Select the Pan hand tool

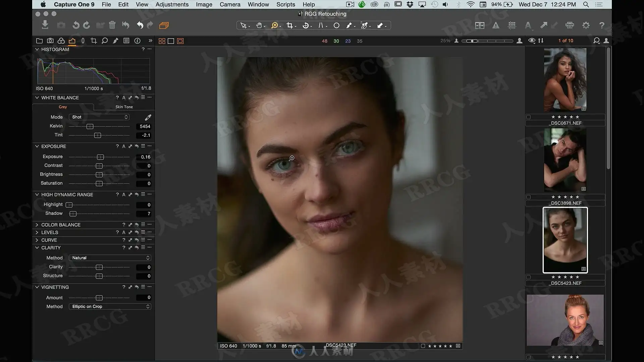coord(259,25)
